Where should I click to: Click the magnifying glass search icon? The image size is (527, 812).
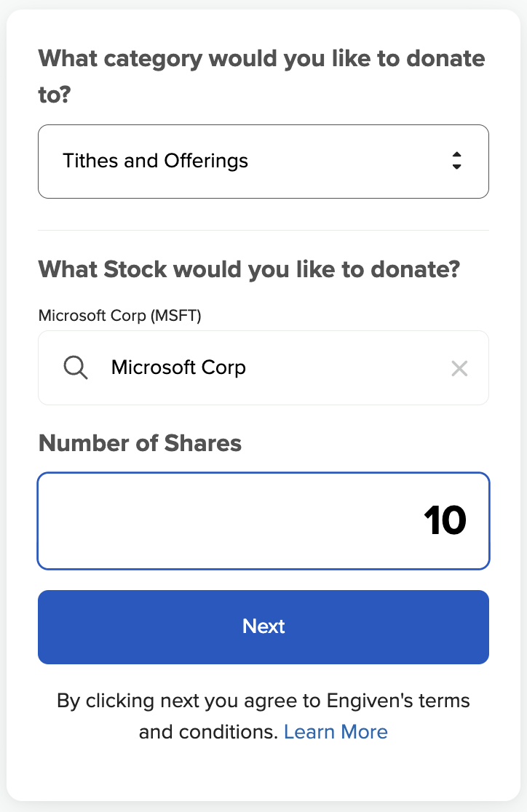[x=76, y=368]
